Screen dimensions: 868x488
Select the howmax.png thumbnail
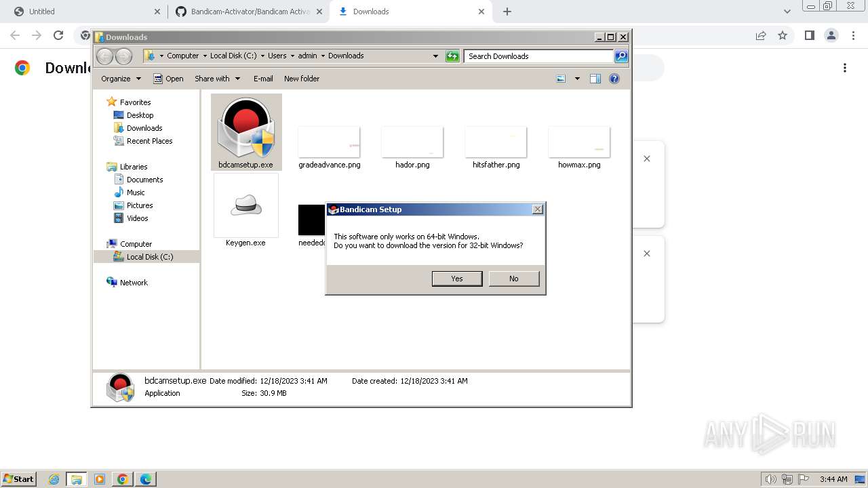[x=579, y=142]
